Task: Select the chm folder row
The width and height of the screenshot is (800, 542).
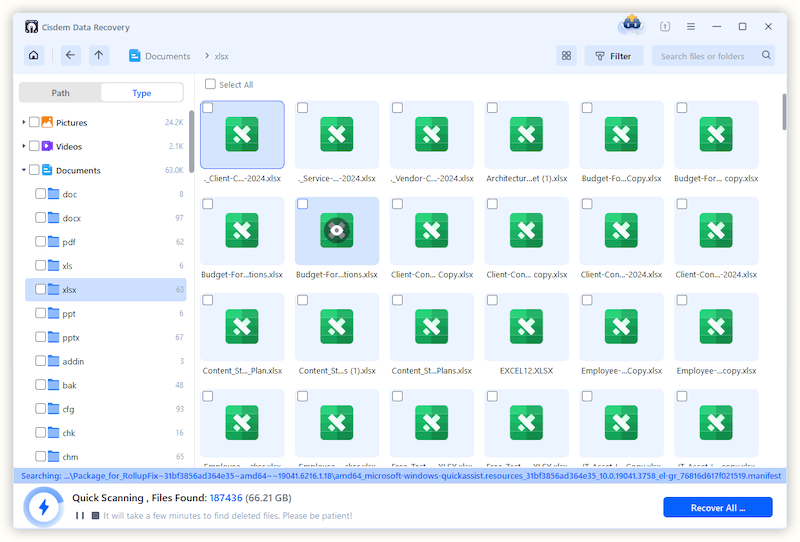Action: click(x=106, y=456)
